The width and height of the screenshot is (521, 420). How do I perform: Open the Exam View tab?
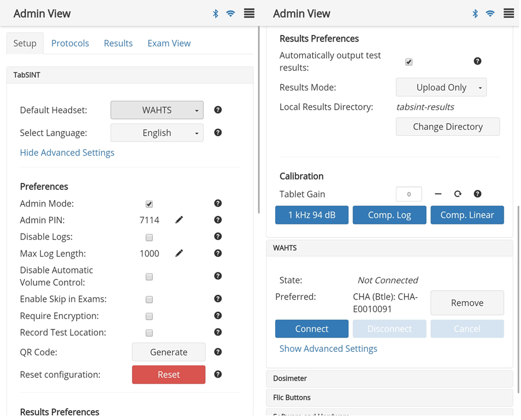(169, 43)
